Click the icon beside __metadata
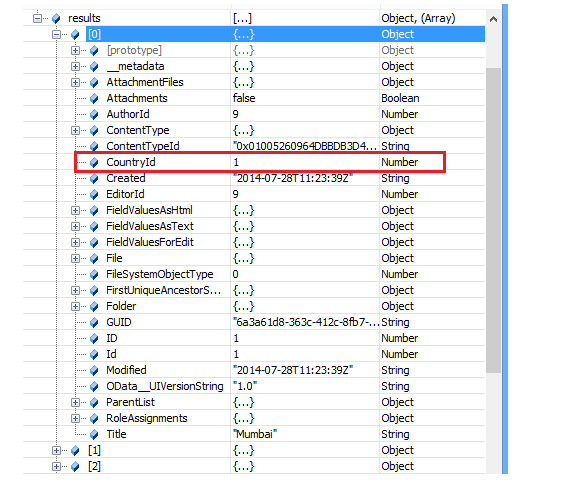This screenshot has width=571, height=502. [x=94, y=66]
